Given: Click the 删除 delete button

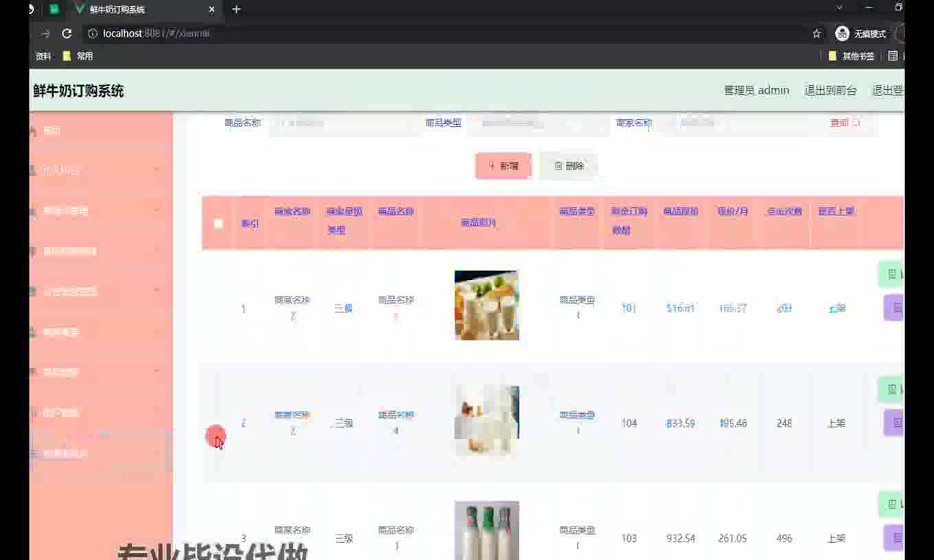Looking at the screenshot, I should (x=569, y=166).
